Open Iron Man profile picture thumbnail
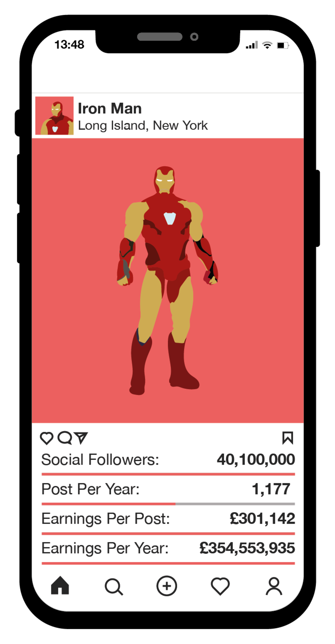 (x=55, y=116)
